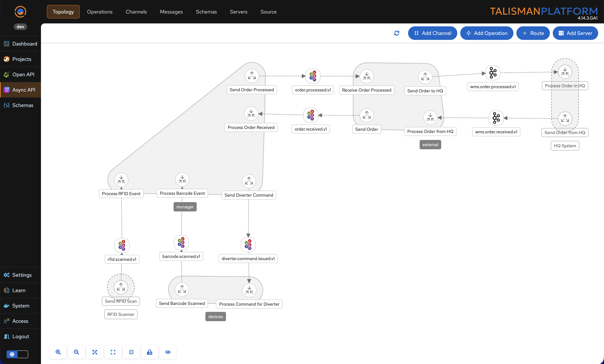This screenshot has width=604, height=364.
Task: Toggle visibility with the eye icon
Action: tap(168, 352)
